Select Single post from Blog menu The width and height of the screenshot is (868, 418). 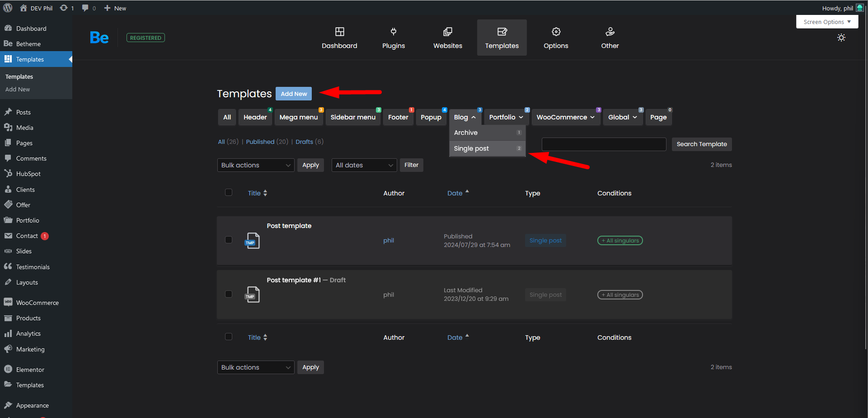coord(488,148)
